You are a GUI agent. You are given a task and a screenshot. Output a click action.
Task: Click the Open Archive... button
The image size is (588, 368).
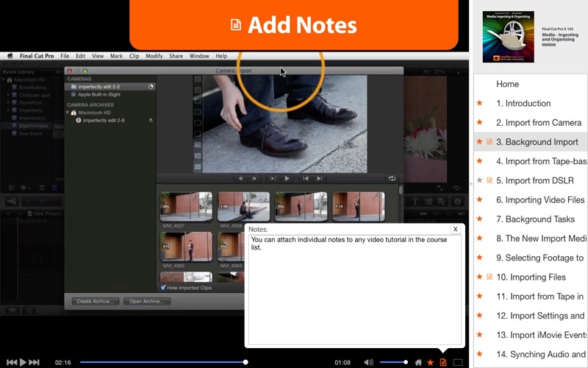(x=147, y=301)
